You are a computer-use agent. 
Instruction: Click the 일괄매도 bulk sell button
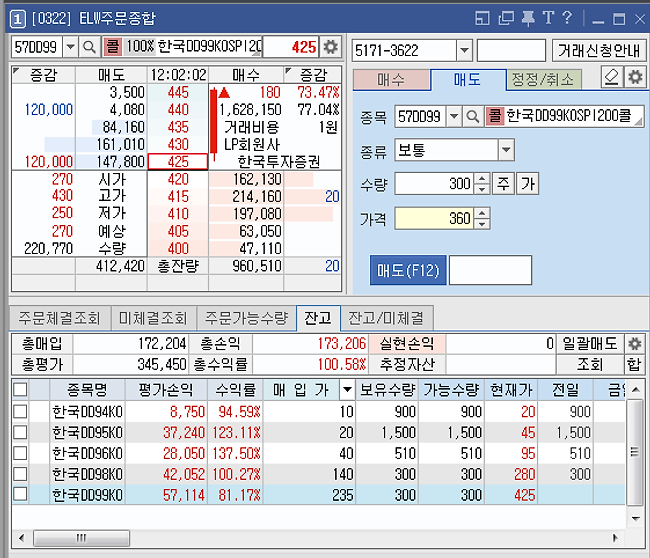click(590, 344)
